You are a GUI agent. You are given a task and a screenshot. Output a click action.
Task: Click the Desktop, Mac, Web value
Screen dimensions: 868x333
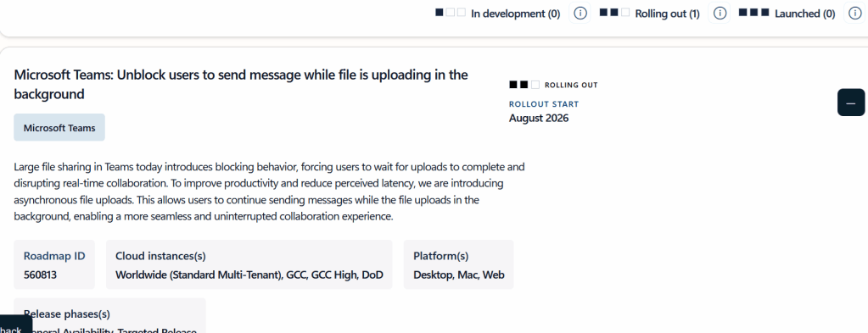(459, 275)
